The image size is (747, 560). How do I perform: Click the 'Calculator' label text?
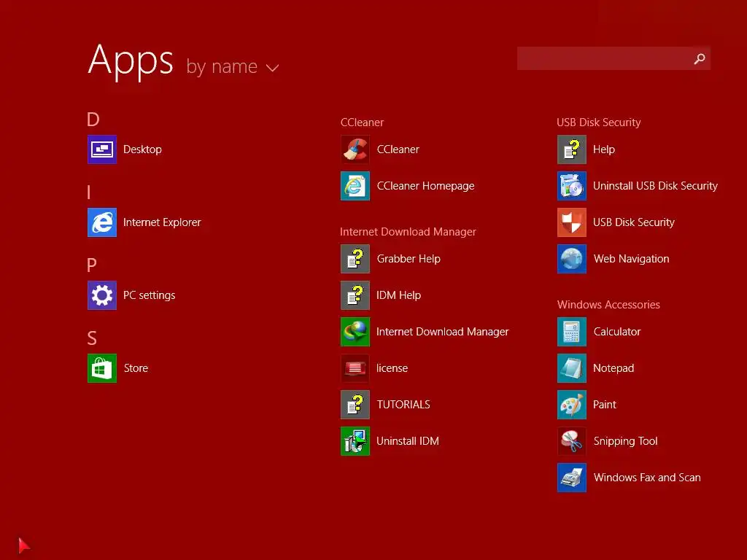[x=617, y=332]
